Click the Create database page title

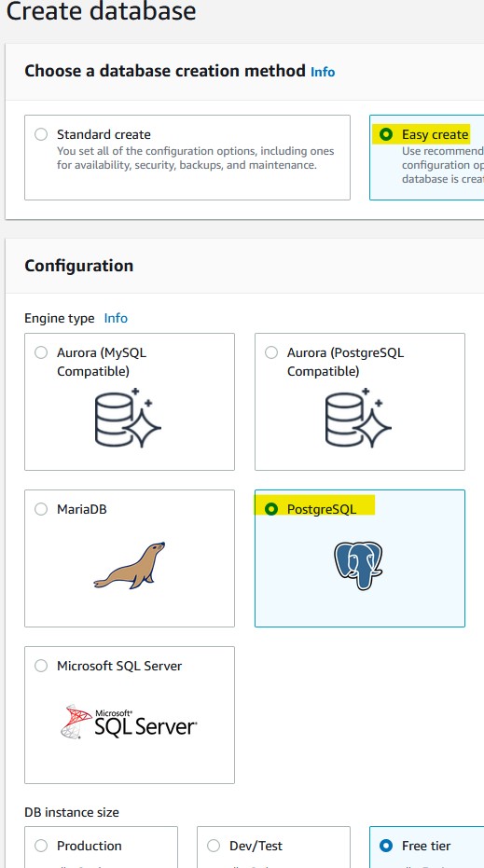pyautogui.click(x=101, y=11)
